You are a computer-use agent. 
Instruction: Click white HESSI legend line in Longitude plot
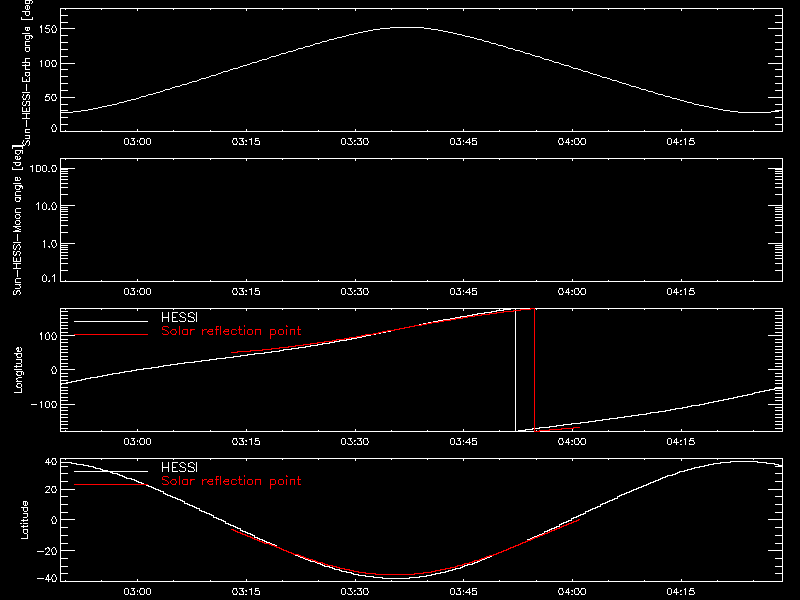tap(111, 321)
